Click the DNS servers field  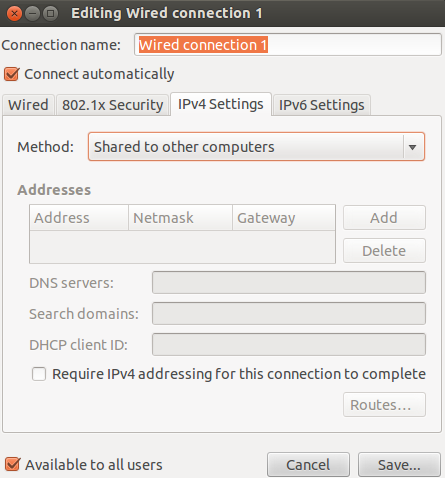(289, 283)
